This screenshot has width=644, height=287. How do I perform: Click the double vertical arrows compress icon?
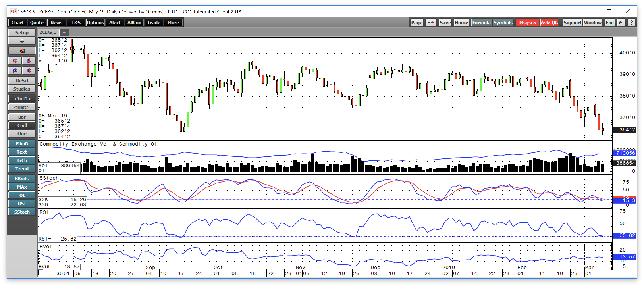(x=29, y=70)
